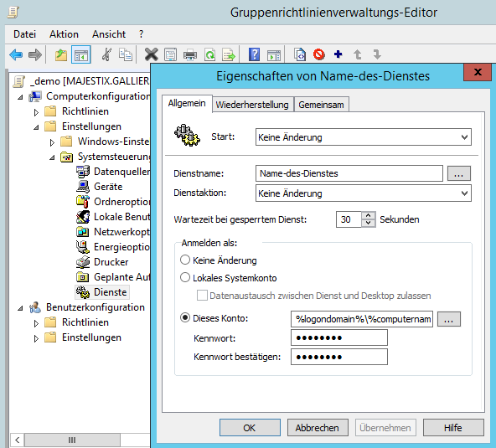This screenshot has height=448, width=496.
Task: Click the red stop/disable toolbar icon
Action: 319,54
